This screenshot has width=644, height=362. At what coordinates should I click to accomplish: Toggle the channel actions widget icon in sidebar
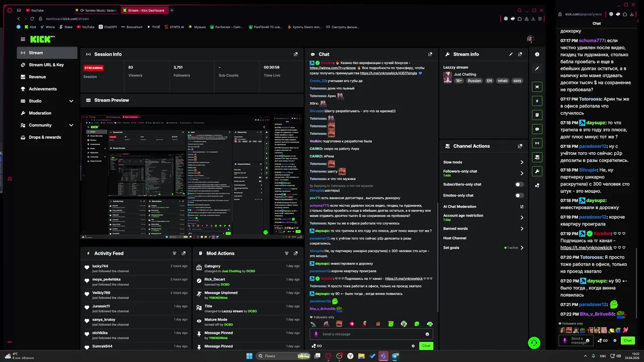(x=537, y=157)
